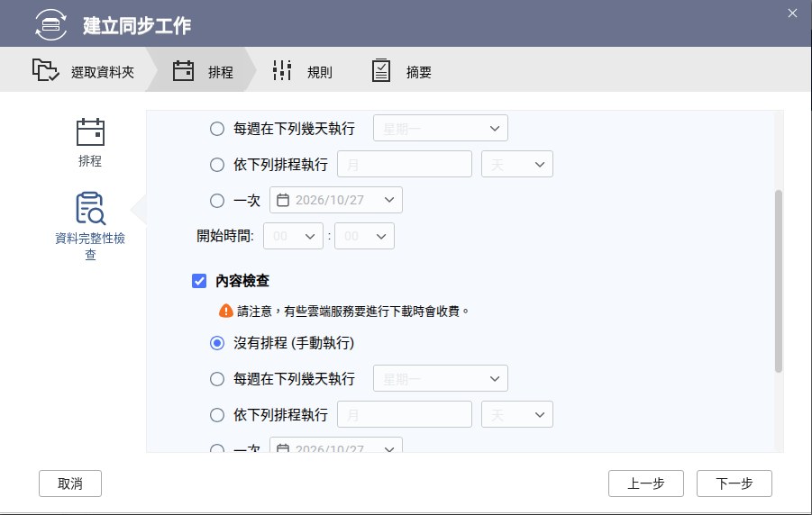The image size is (812, 515).
Task: Click the sliders icon of 規則 step
Action: pos(282,70)
